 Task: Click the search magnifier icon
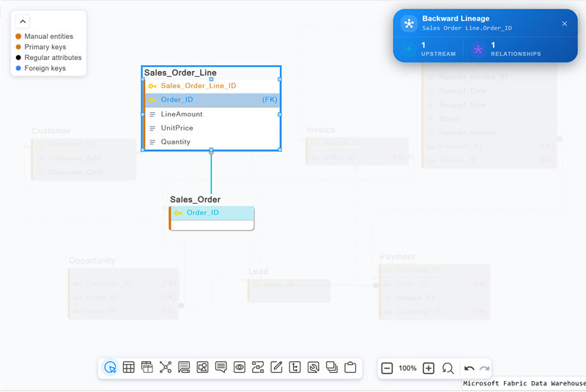point(448,369)
